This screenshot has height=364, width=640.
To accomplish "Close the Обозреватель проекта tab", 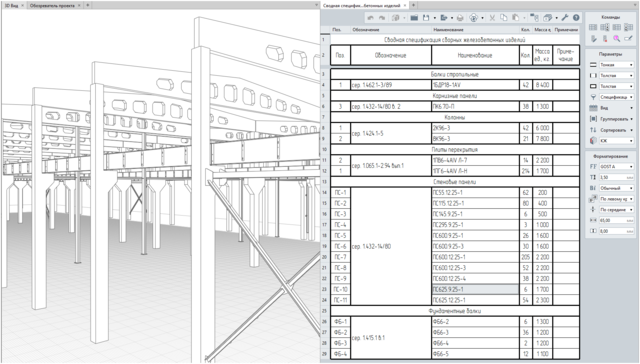I will [x=79, y=5].
